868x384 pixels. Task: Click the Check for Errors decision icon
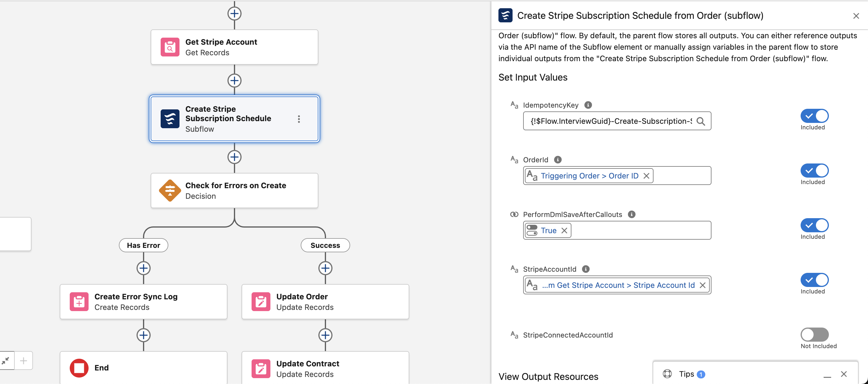click(170, 191)
